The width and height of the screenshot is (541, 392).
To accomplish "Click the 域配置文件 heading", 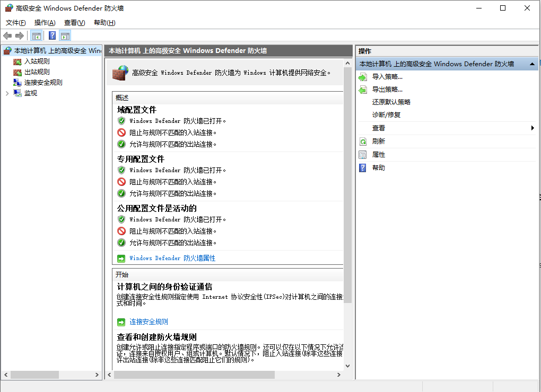I will tap(137, 110).
